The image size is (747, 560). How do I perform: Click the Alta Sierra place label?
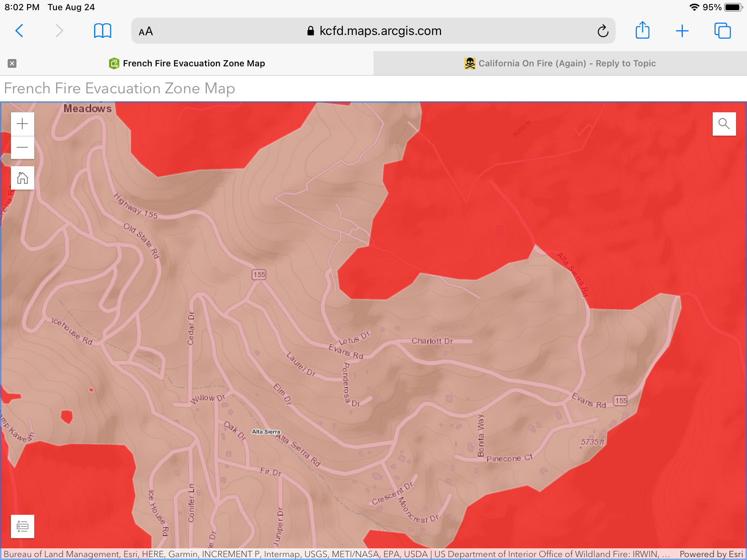click(x=266, y=432)
